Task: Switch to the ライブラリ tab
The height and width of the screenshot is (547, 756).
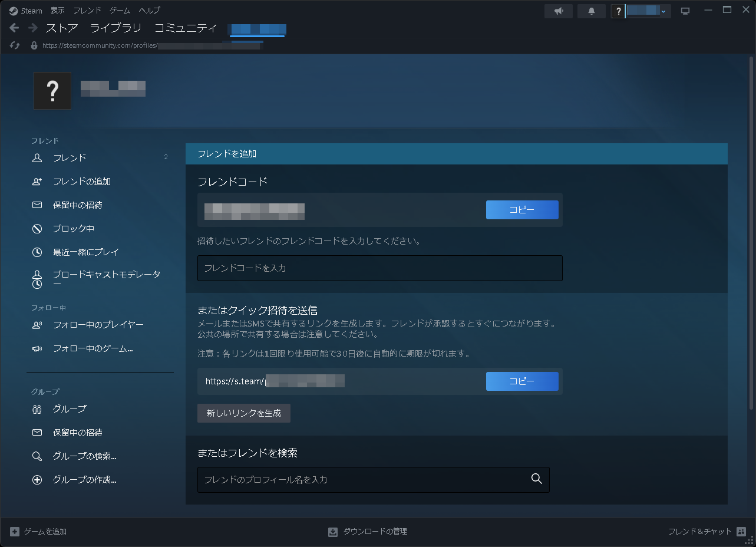Action: (115, 27)
